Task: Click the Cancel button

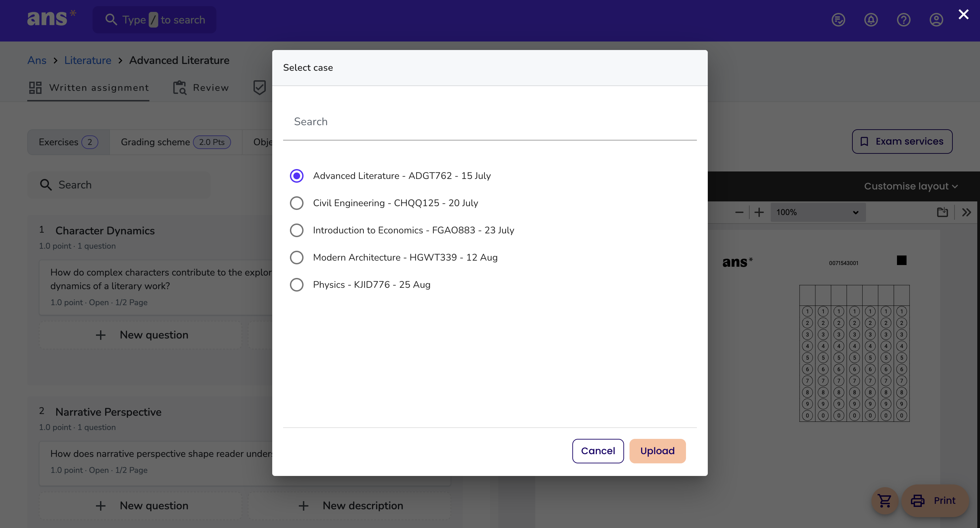Action: click(x=598, y=451)
